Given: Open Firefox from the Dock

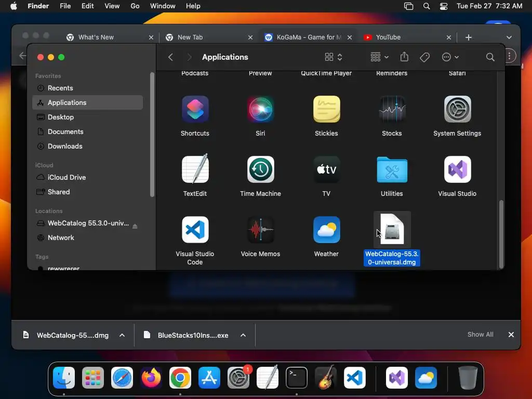Looking at the screenshot, I should point(151,377).
